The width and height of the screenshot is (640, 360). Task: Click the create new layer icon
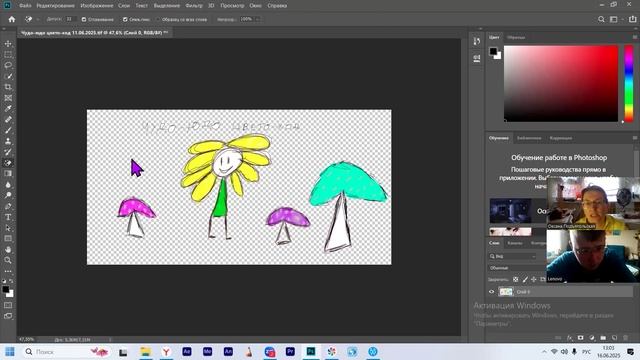614,338
